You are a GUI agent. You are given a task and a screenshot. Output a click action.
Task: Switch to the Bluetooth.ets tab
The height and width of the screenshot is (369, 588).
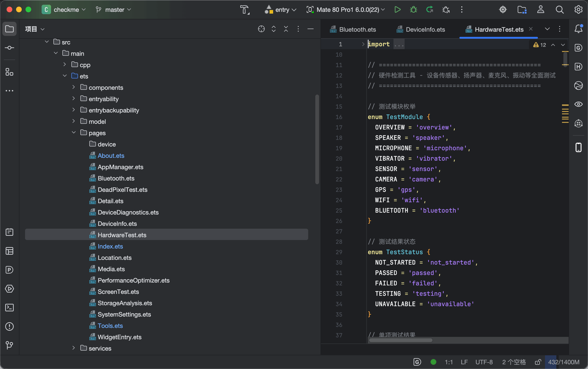tap(353, 30)
